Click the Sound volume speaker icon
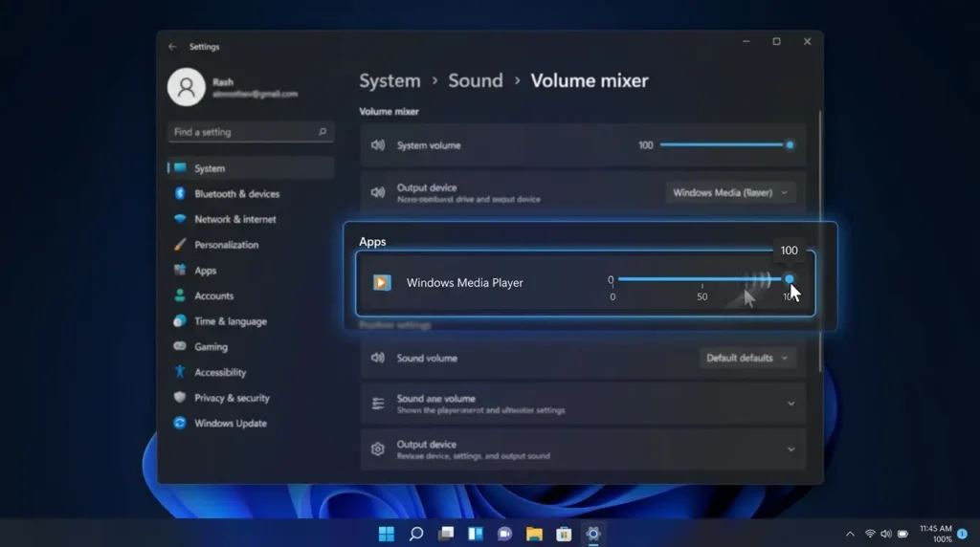Image resolution: width=980 pixels, height=547 pixels. coord(377,358)
